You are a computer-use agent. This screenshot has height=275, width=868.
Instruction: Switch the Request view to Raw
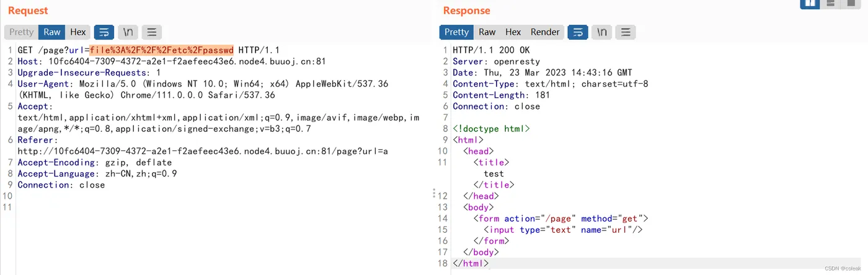52,32
